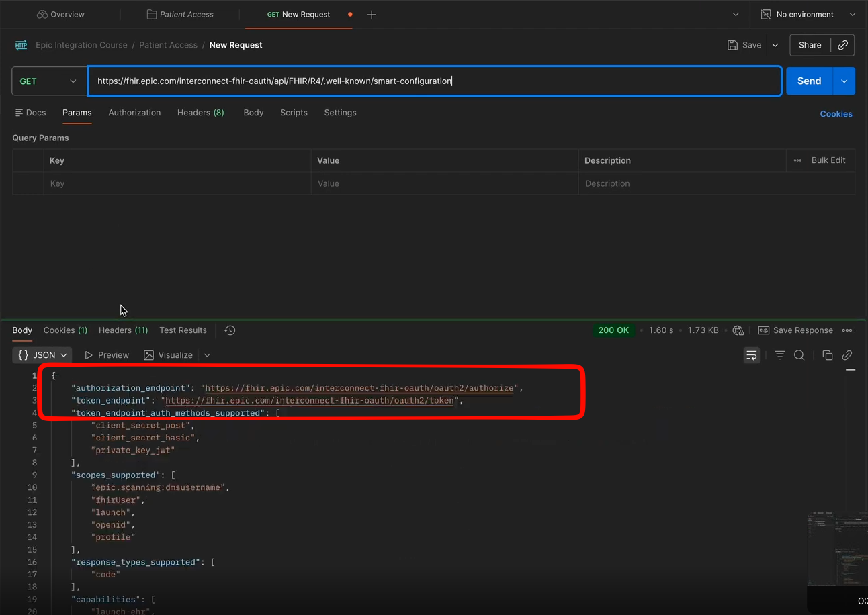Send the request
Screen dimensions: 868x615
click(809, 81)
